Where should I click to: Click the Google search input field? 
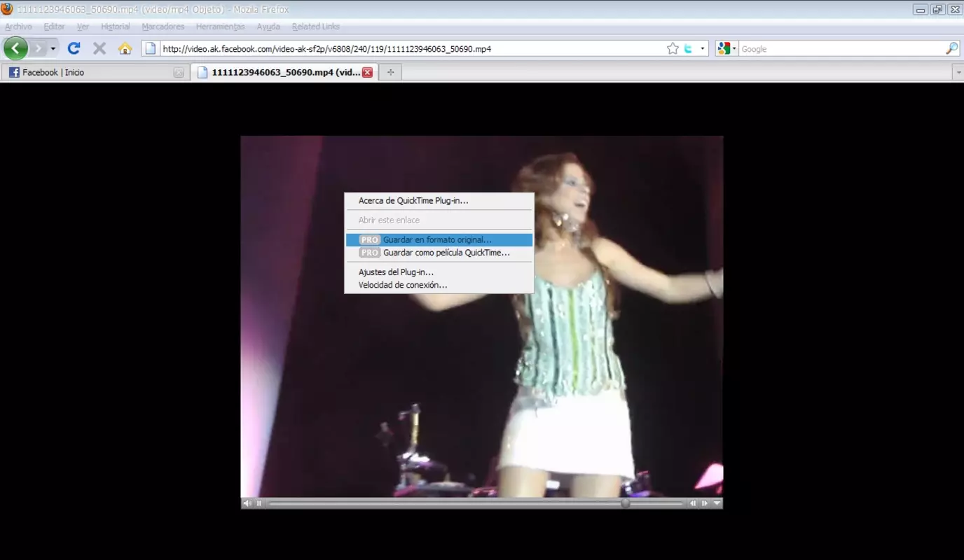pos(841,49)
